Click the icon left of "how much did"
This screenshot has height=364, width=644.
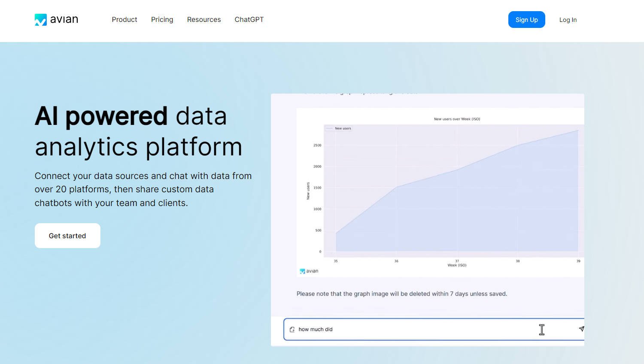(292, 330)
